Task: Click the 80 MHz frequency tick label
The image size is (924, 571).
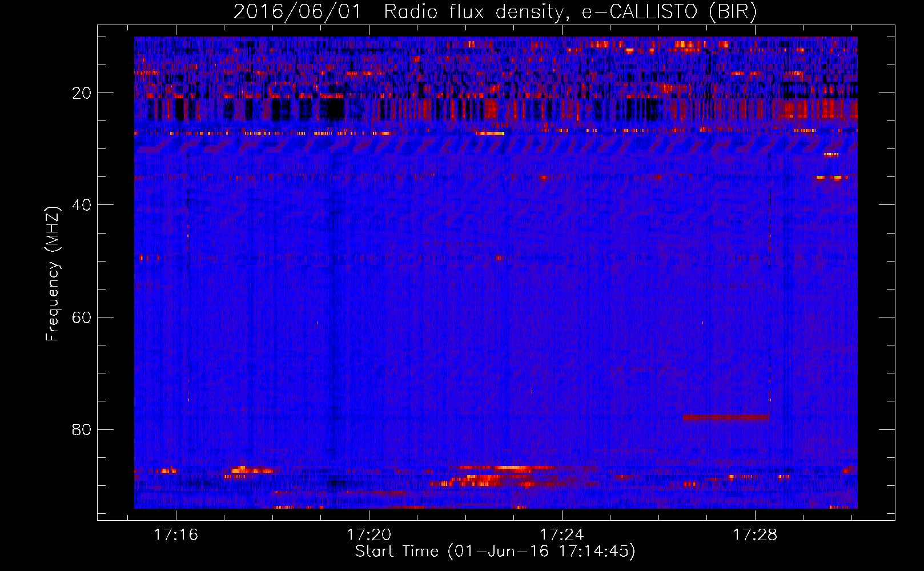Action: (x=82, y=429)
